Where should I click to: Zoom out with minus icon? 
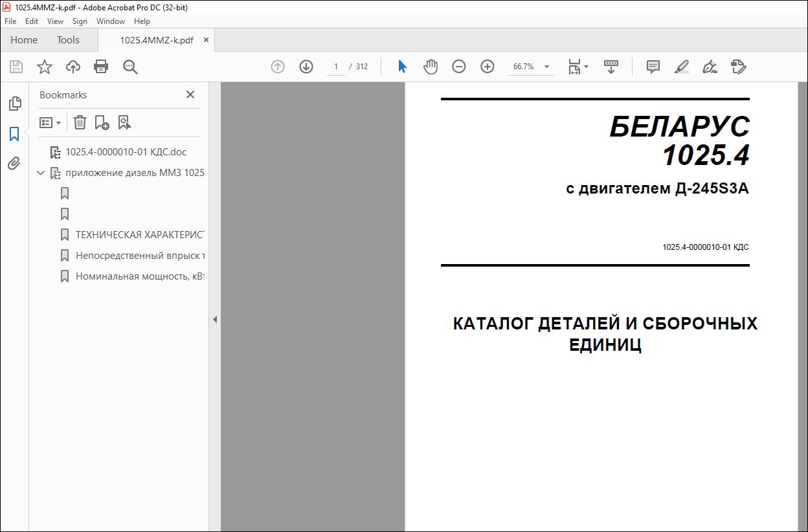[x=459, y=67]
